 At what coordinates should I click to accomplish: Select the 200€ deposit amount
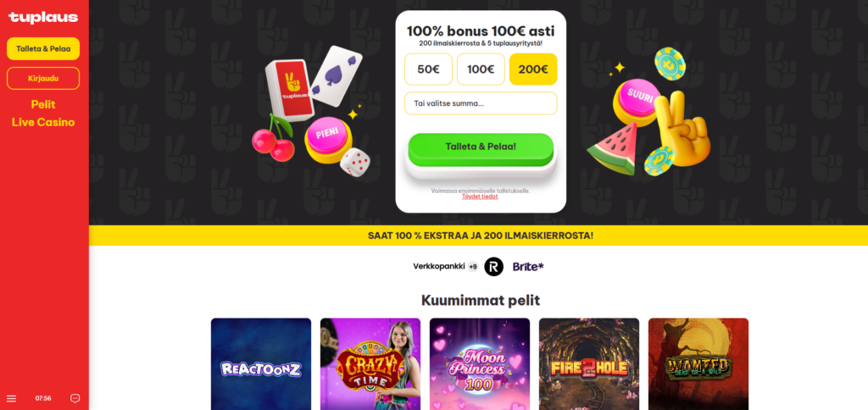tap(533, 69)
